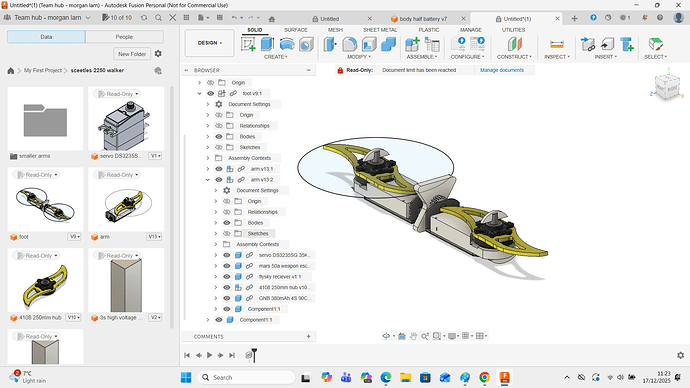Toggle visibility of foot v9:1
The height and width of the screenshot is (388, 690).
click(x=210, y=93)
